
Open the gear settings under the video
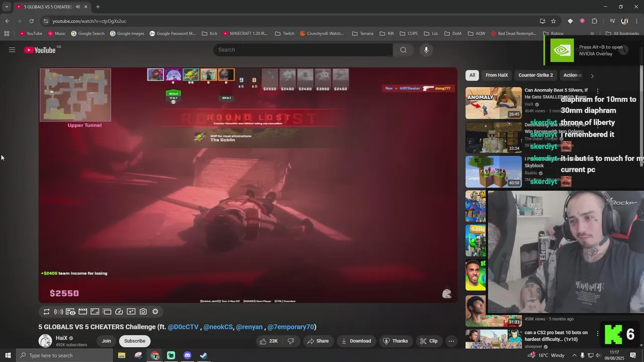[155, 312]
